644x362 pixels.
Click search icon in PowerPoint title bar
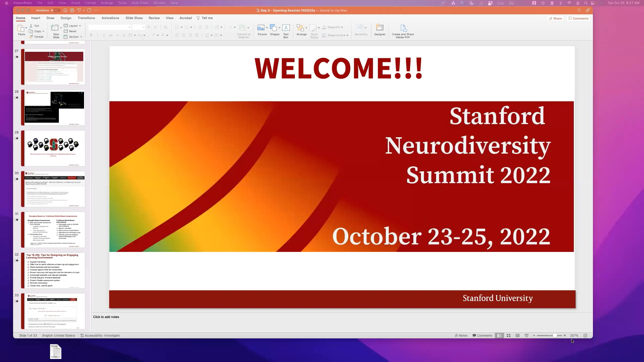coord(579,10)
